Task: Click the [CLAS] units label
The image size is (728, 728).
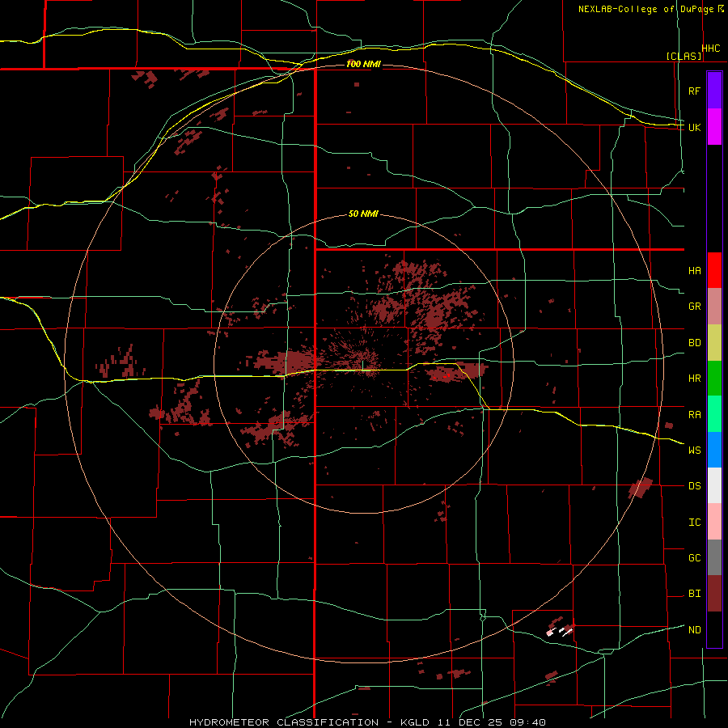Action: pyautogui.click(x=684, y=56)
